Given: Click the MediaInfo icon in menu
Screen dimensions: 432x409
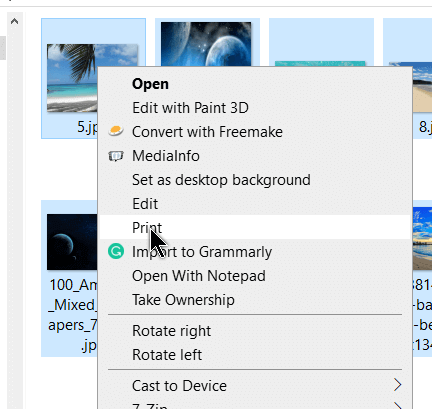Looking at the screenshot, I should (x=116, y=156).
